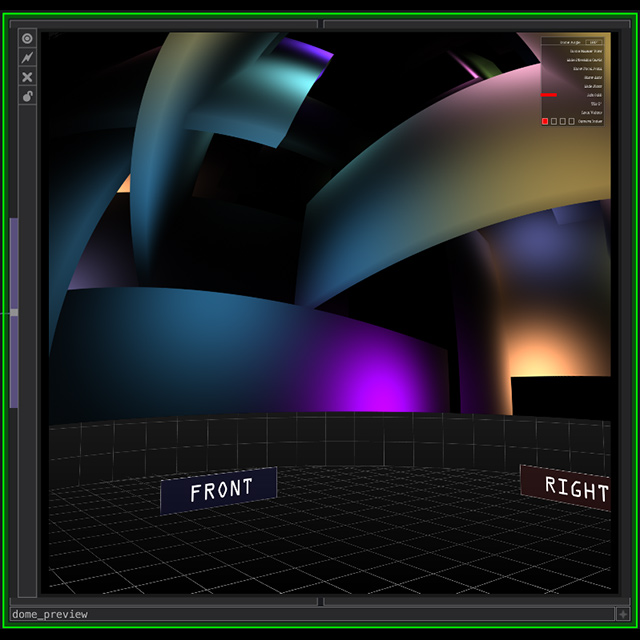Toggle the viewer active circle icon
Image resolution: width=640 pixels, height=640 pixels.
coord(27,39)
